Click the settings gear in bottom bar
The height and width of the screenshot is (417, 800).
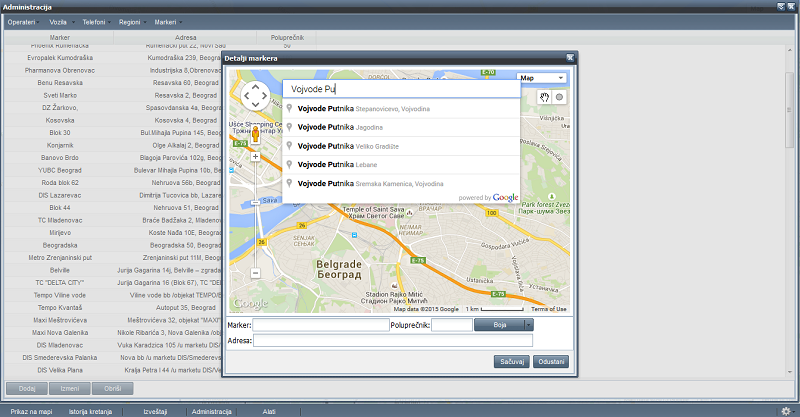[x=786, y=411]
